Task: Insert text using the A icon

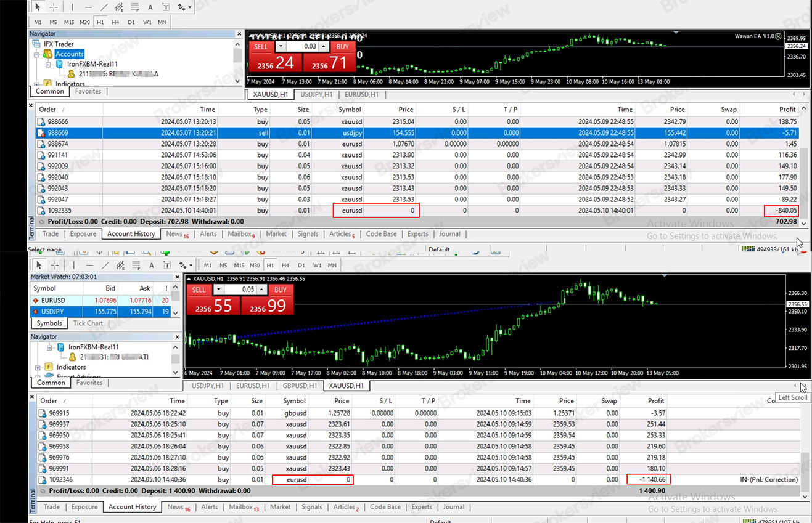Action: click(x=150, y=7)
